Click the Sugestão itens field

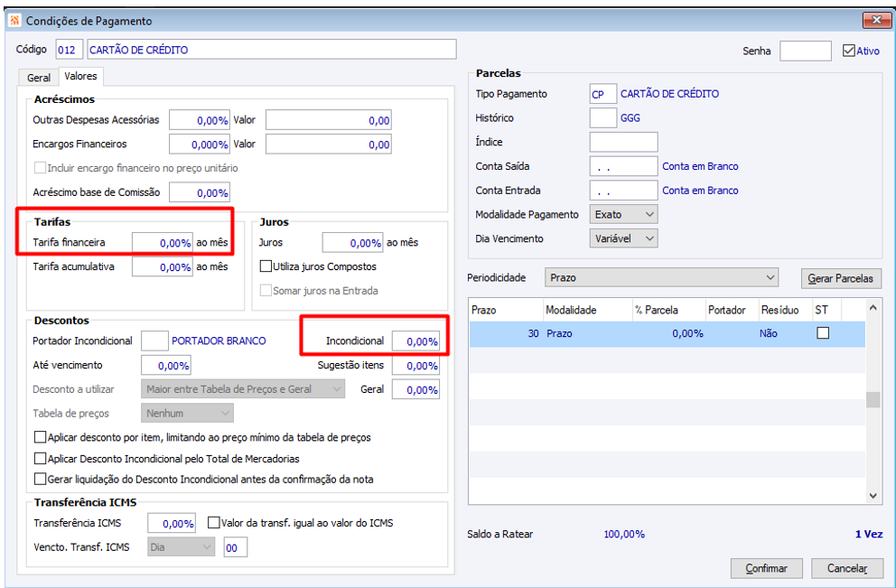coord(415,365)
